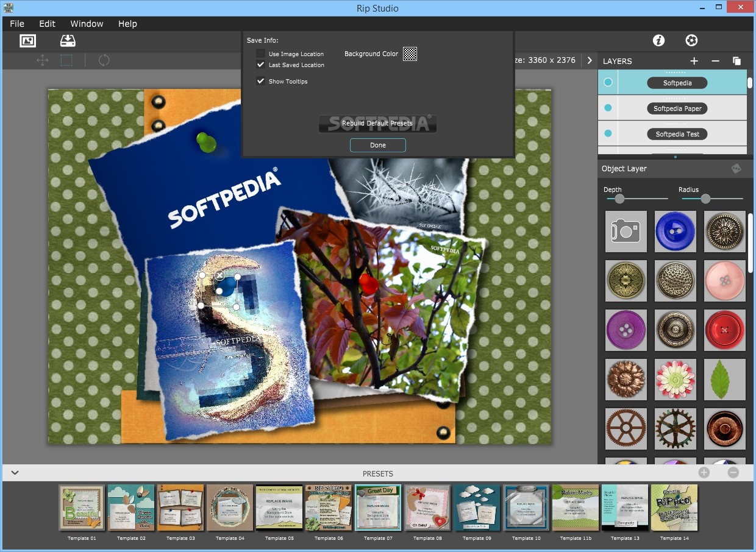Open the Help menu

pos(127,24)
